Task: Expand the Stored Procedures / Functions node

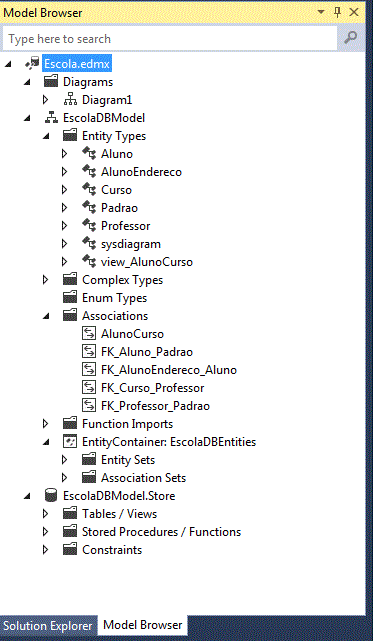Action: tap(45, 532)
